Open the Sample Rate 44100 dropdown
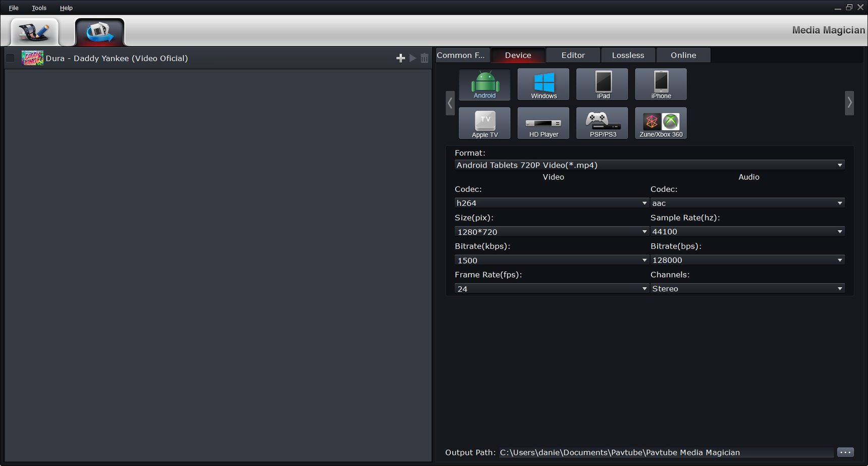Image resolution: width=868 pixels, height=466 pixels. [747, 232]
